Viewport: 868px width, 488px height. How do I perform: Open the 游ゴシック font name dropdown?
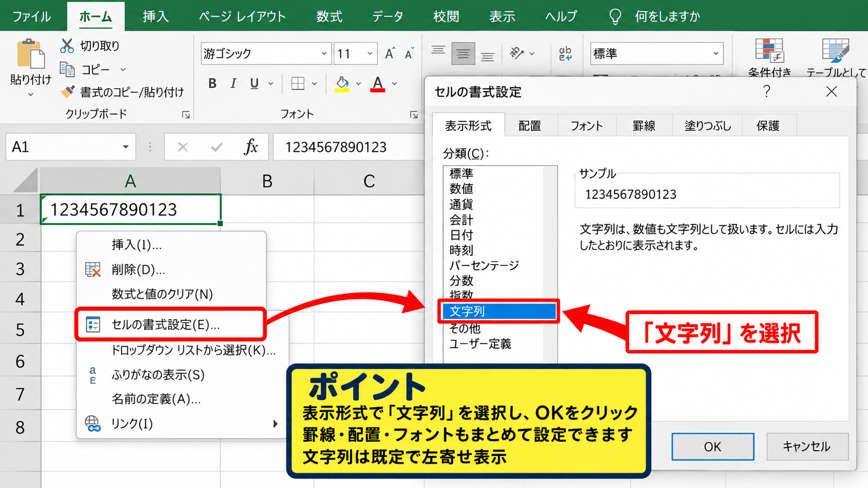(324, 53)
